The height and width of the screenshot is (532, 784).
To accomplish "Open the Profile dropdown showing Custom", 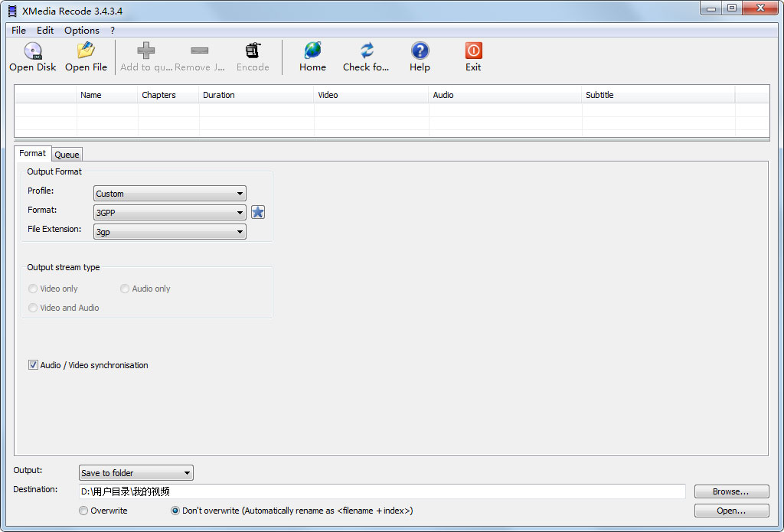I will click(x=170, y=194).
